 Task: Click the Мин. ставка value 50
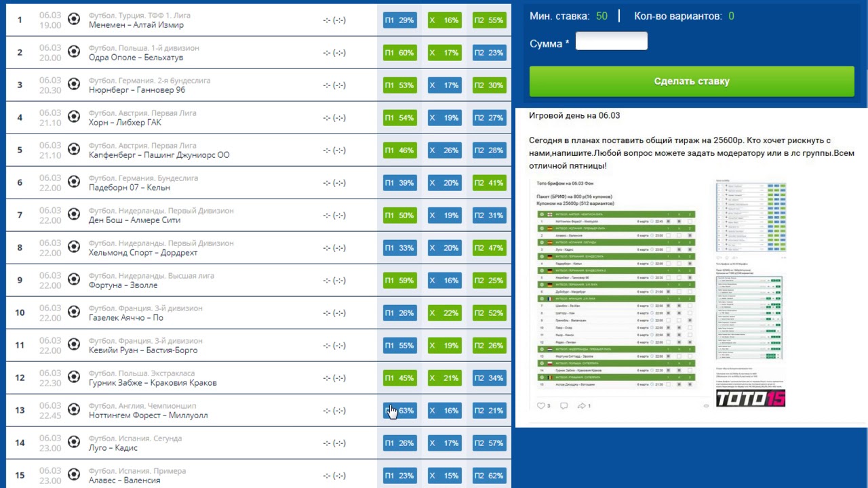[601, 16]
